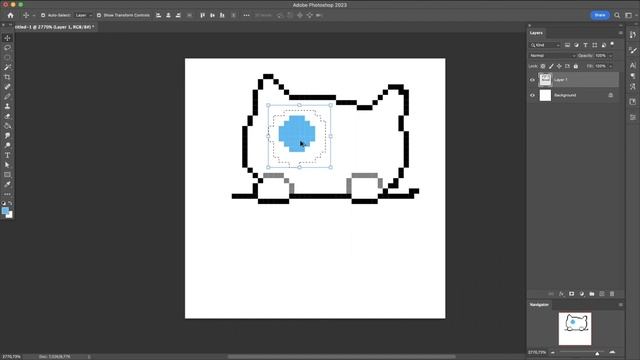Image resolution: width=640 pixels, height=360 pixels.
Task: Select the Paint Bucket tool
Action: pyautogui.click(x=7, y=126)
